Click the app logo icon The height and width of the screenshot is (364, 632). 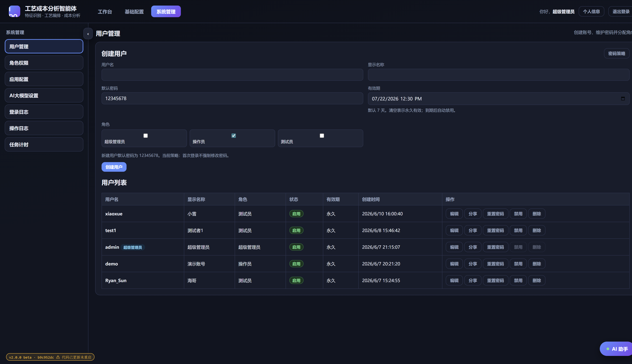coord(15,11)
